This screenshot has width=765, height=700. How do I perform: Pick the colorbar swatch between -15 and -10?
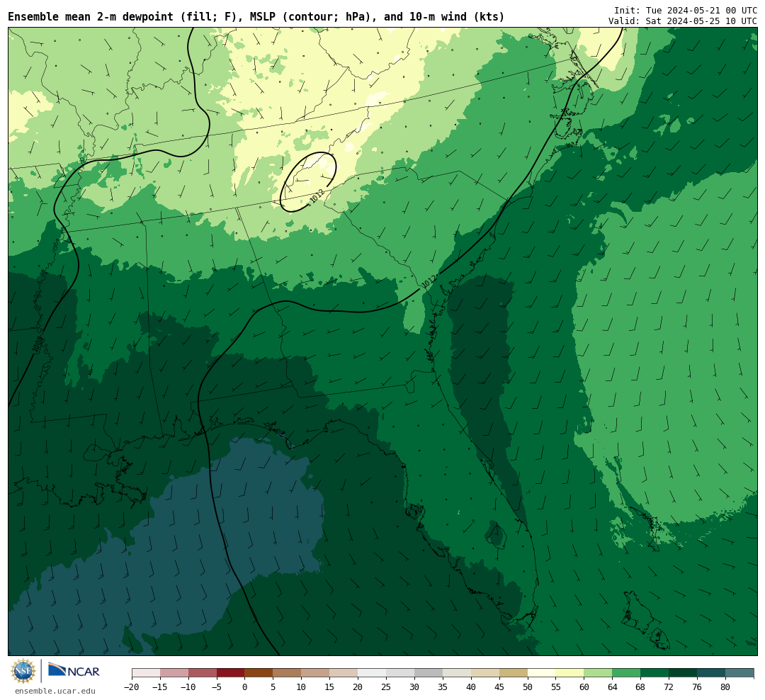coord(174,673)
